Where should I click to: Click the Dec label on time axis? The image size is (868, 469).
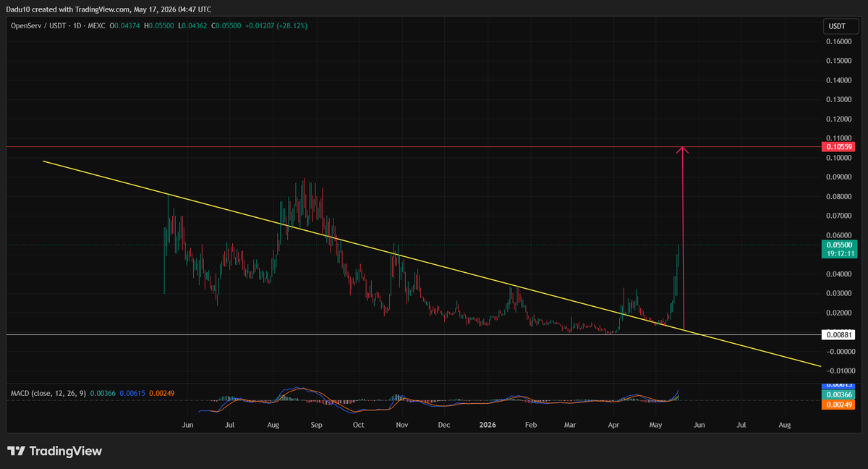443,426
